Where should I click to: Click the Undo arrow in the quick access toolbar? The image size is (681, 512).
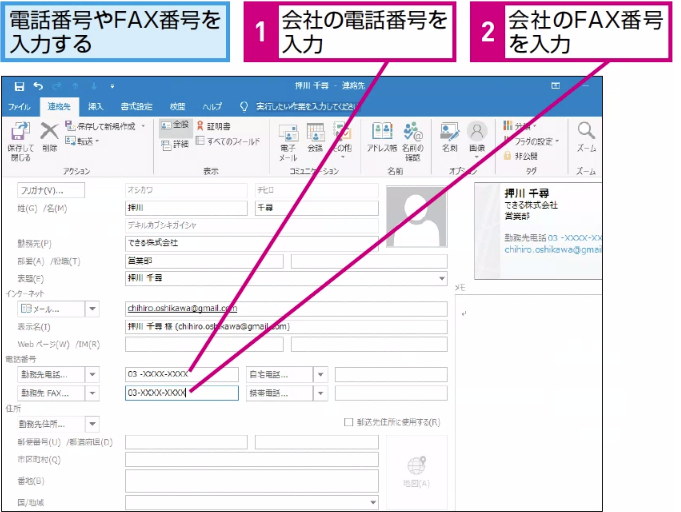tap(38, 86)
